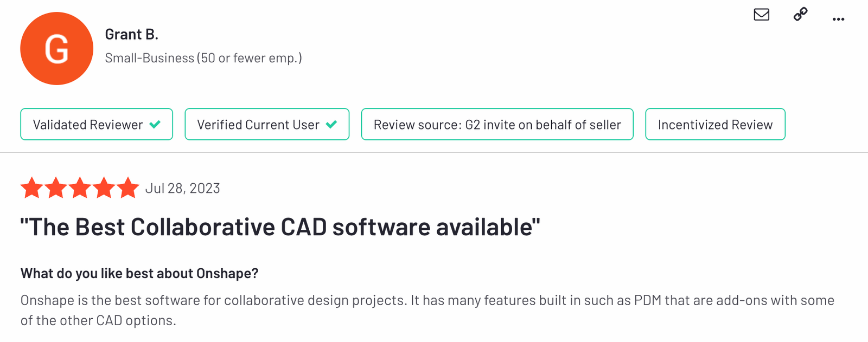Viewport: 868px width, 342px height.
Task: Click the fifth rating star
Action: pos(127,188)
